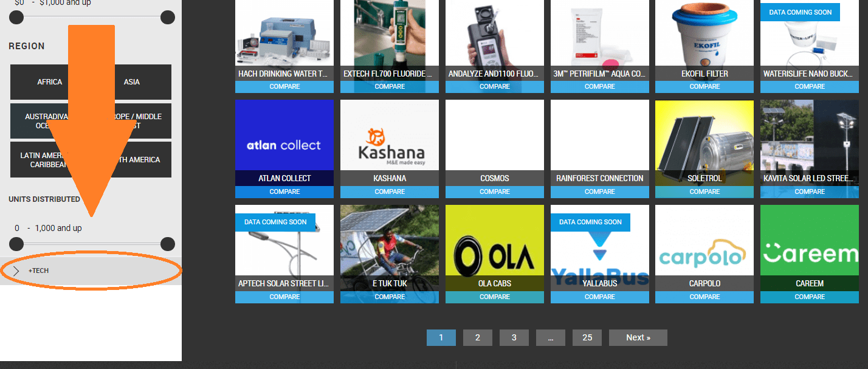The image size is (868, 369).
Task: Click the RAINFOREST CONNECTION title
Action: click(x=600, y=178)
